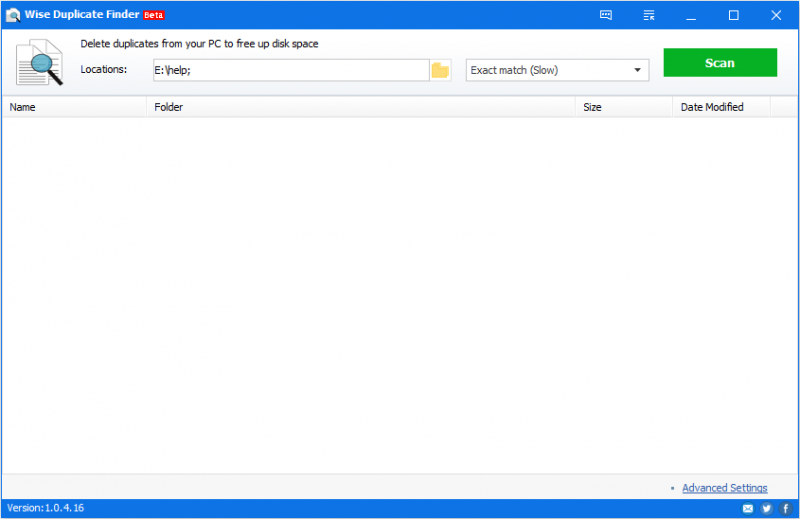Click the red Beta badge in title
Image resolution: width=800 pixels, height=519 pixels.
[154, 15]
